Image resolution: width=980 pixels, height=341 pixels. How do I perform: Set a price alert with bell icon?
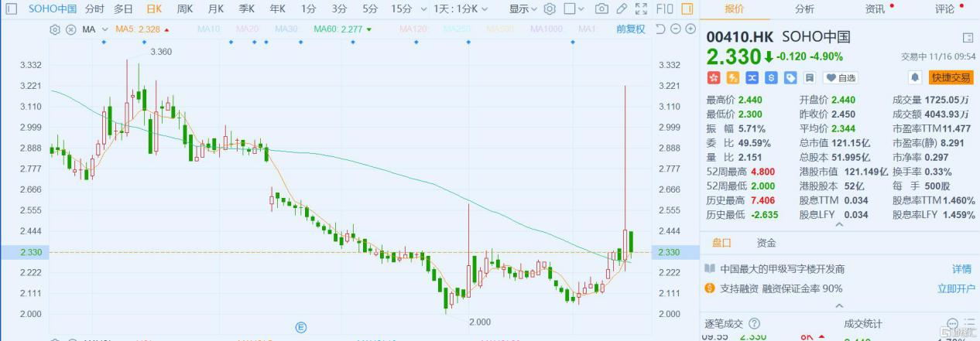(x=914, y=77)
